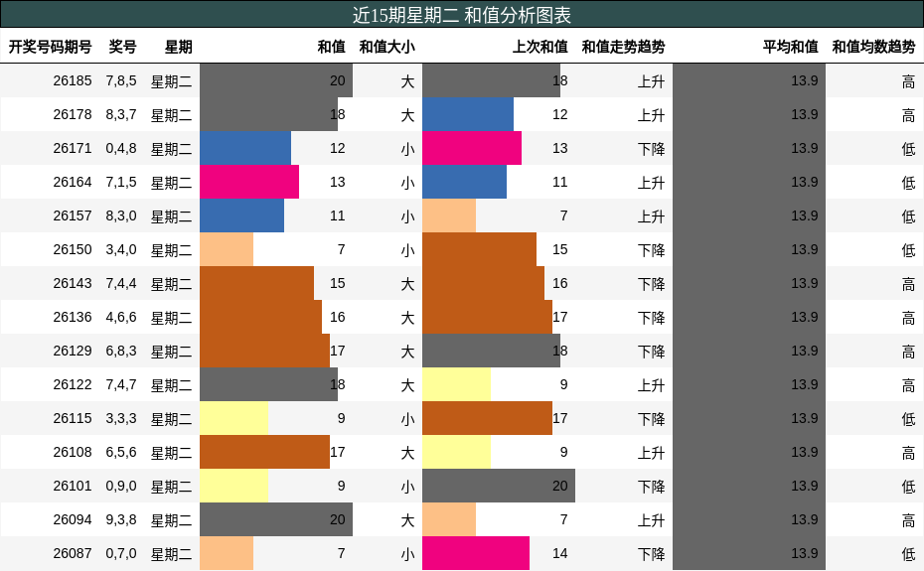
Task: Click the gray 上次和值 bar in row 26101
Action: tap(499, 487)
